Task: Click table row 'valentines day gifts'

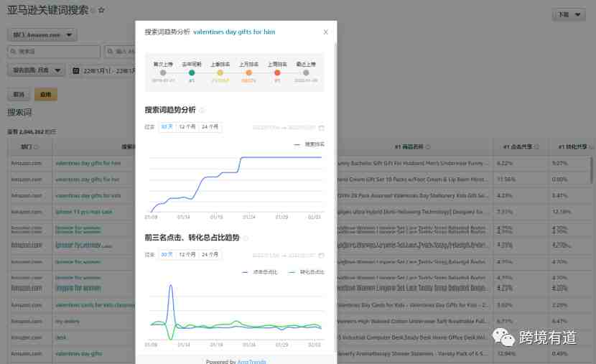Action: pyautogui.click(x=79, y=353)
